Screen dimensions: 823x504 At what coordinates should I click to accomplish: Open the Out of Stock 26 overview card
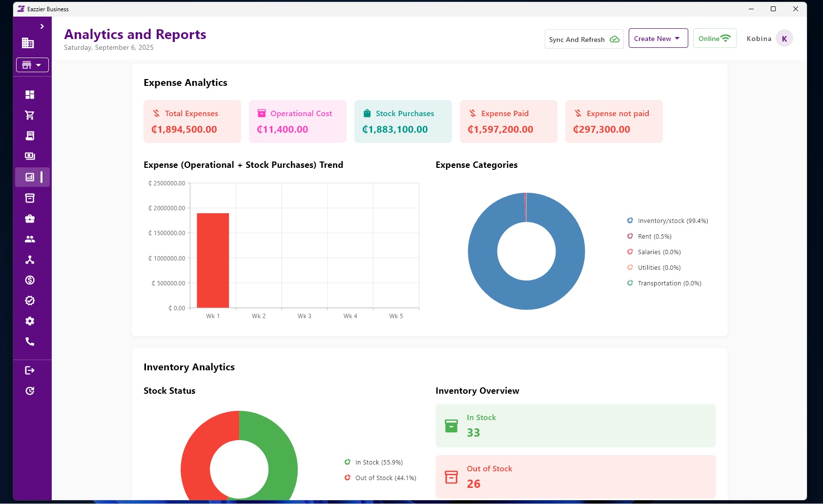[576, 477]
